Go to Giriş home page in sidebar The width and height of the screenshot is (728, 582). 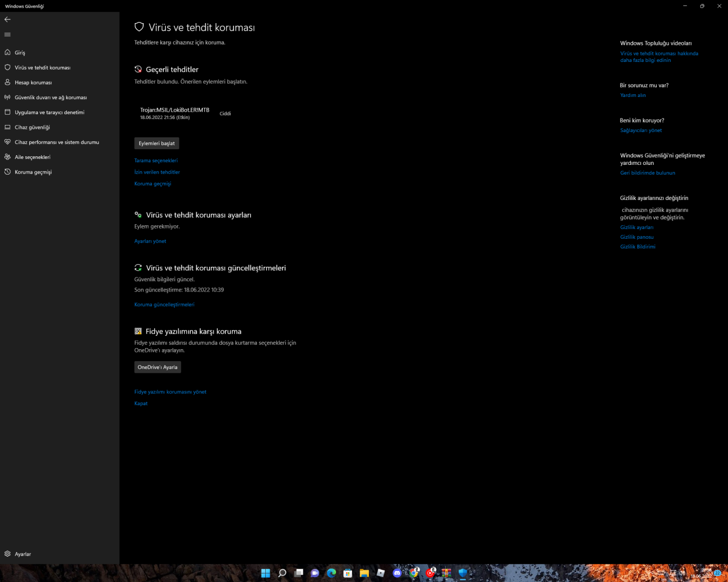[59, 52]
